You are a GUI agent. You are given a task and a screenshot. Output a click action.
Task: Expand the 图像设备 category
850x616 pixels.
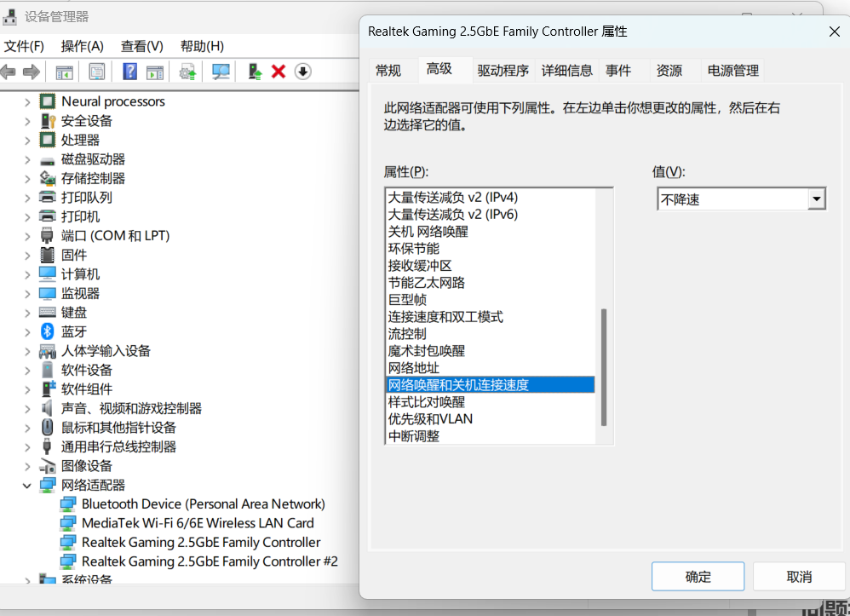(x=27, y=466)
